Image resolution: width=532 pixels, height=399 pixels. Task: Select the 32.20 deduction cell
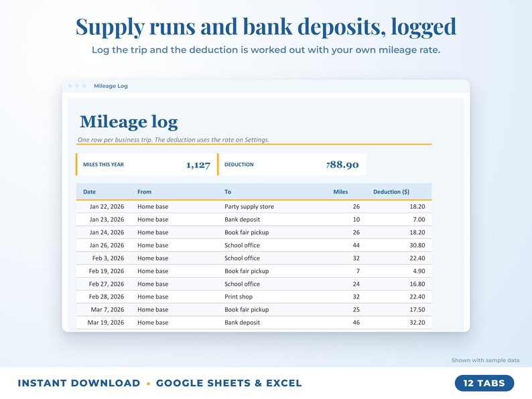pyautogui.click(x=417, y=323)
